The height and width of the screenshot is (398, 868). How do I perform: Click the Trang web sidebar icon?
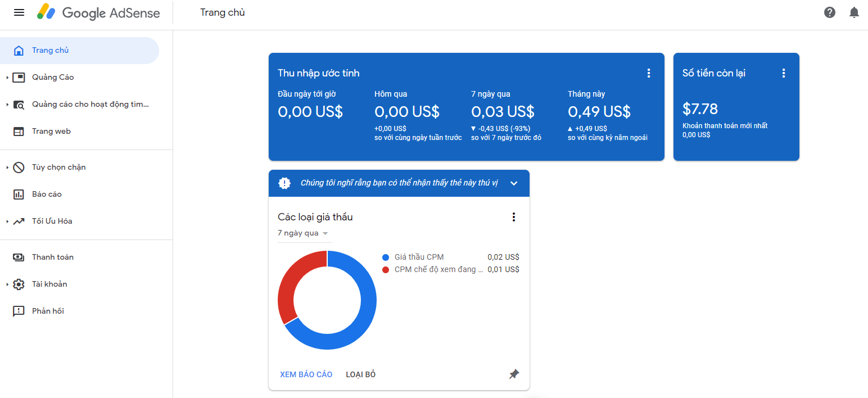[x=19, y=131]
